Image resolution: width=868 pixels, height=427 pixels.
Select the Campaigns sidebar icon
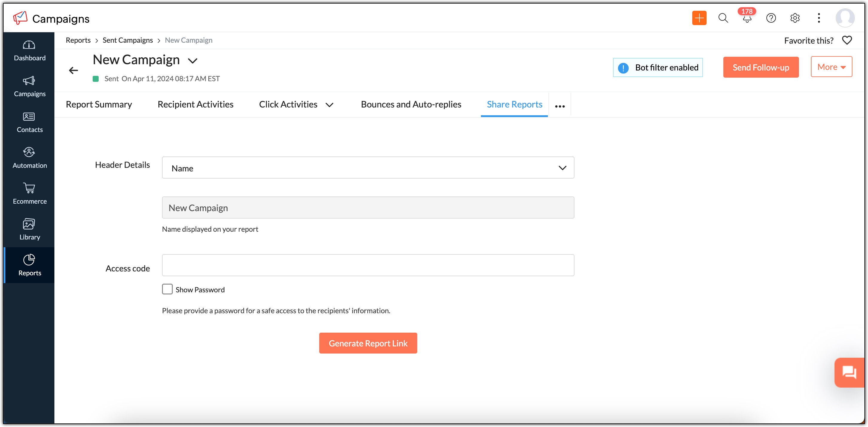click(x=29, y=86)
